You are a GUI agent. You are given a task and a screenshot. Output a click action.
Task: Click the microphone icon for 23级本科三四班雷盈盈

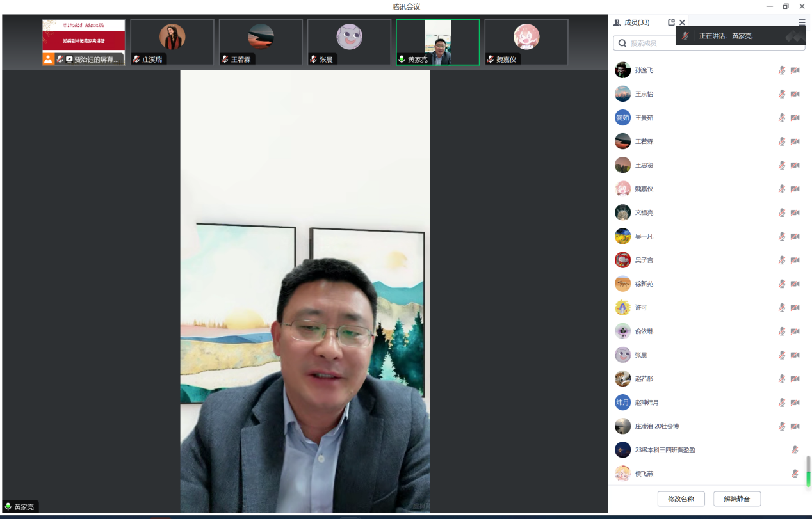(795, 450)
